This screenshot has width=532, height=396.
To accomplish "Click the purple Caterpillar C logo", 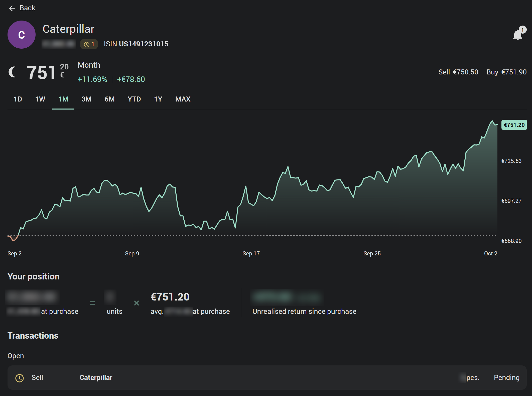I will (x=22, y=35).
